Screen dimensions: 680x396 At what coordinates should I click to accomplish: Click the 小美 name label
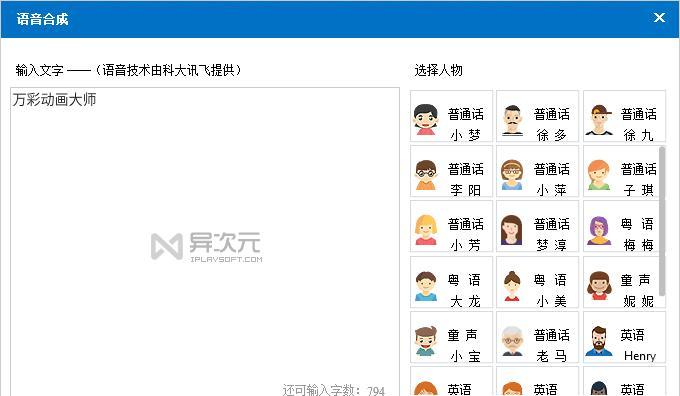pyautogui.click(x=552, y=301)
